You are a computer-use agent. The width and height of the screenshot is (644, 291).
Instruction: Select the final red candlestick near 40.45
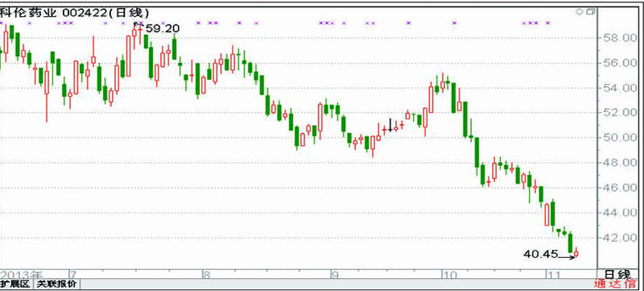[x=576, y=253]
